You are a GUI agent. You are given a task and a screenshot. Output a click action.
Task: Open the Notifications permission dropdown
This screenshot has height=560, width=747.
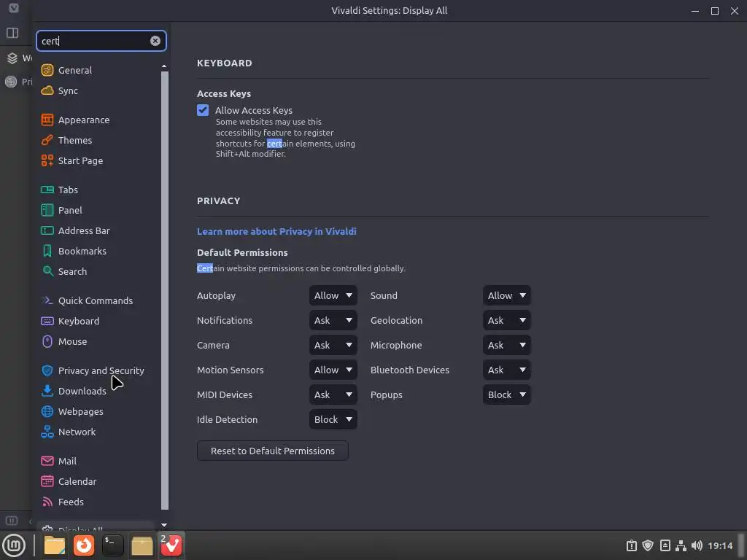[x=333, y=320]
